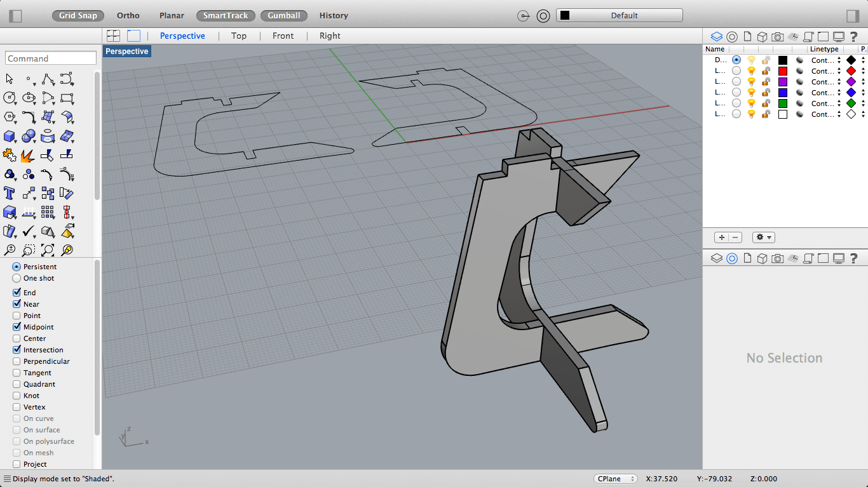Image resolution: width=868 pixels, height=487 pixels.
Task: Enable the Planar toggle
Action: tap(172, 16)
